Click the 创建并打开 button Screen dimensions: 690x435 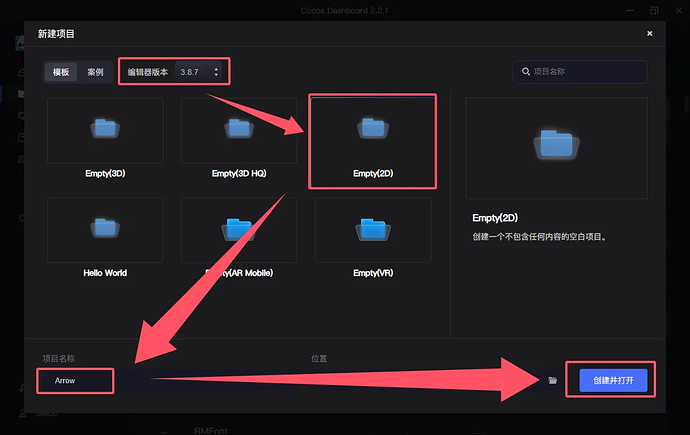613,380
